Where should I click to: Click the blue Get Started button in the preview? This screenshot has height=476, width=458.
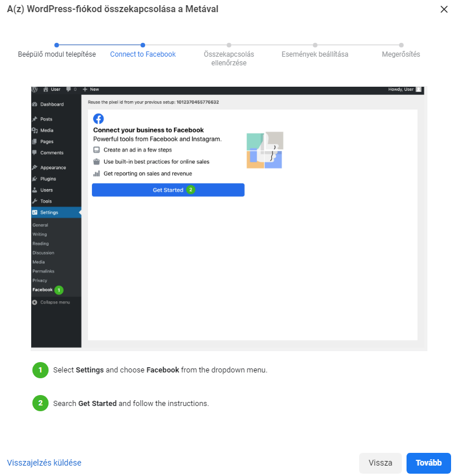168,190
